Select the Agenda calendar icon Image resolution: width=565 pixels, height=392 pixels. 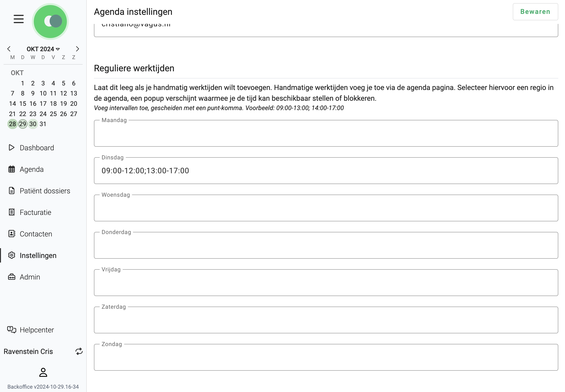pyautogui.click(x=12, y=169)
